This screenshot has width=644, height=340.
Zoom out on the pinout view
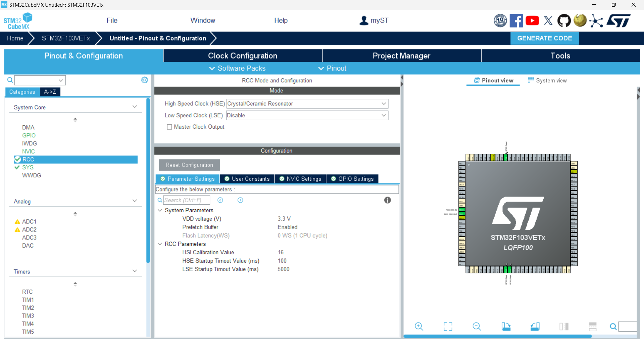pyautogui.click(x=477, y=327)
